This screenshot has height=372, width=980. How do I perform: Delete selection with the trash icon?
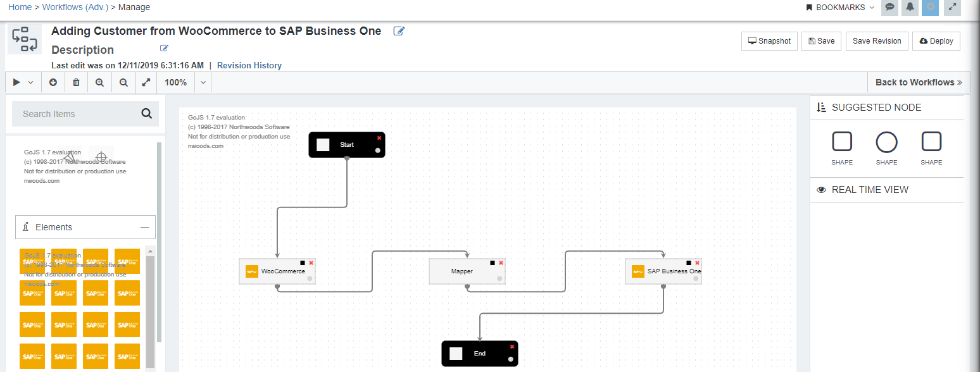[x=76, y=82]
